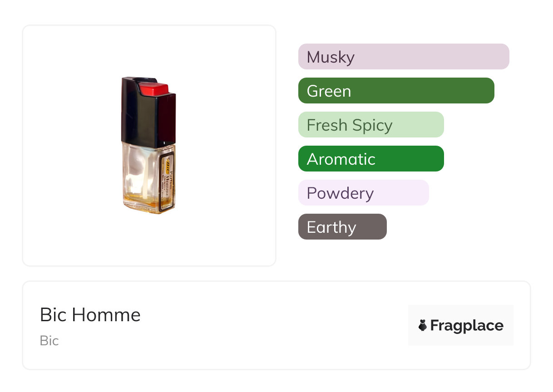Open the Bic Homme fragrance title
The image size is (553, 392).
pos(90,315)
